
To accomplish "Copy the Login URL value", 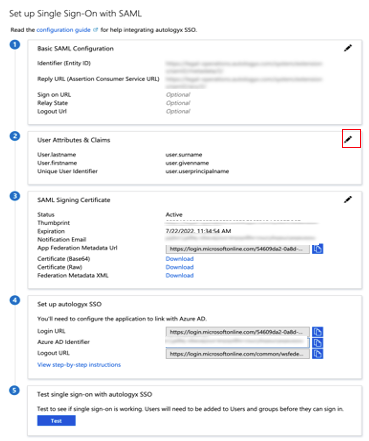I will 318,332.
